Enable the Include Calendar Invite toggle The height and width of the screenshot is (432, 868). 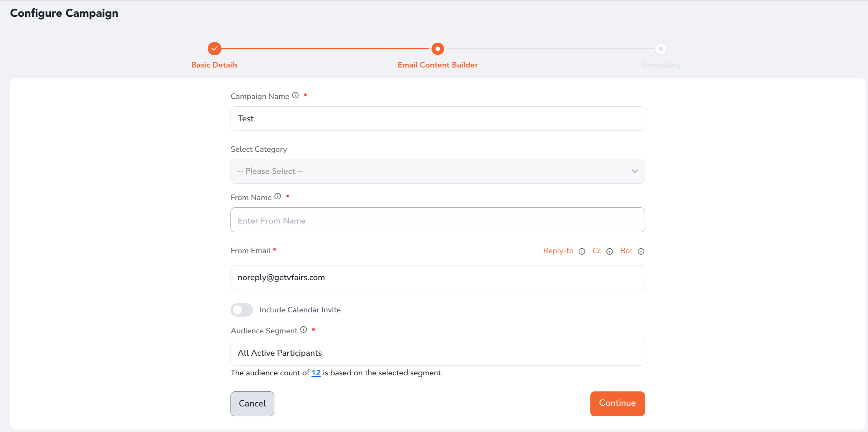pyautogui.click(x=242, y=310)
